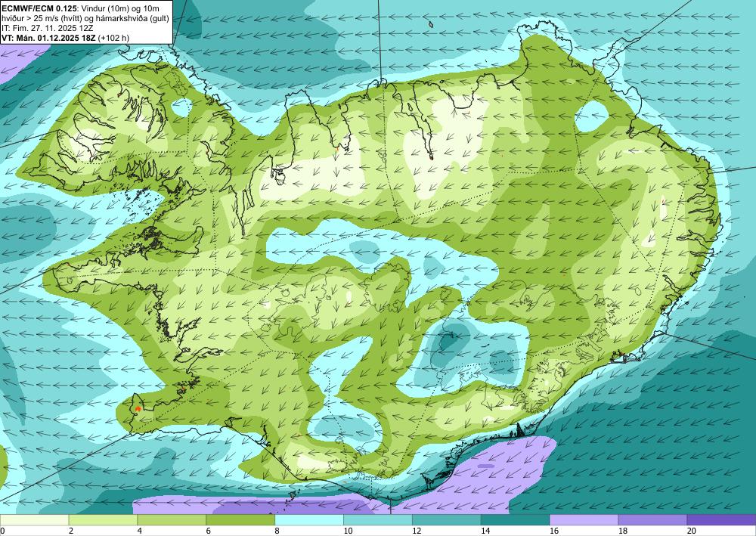
Task: Click the initial time "IT: Fim. 27. 11. 2025 12Z"
Action: tap(47, 27)
